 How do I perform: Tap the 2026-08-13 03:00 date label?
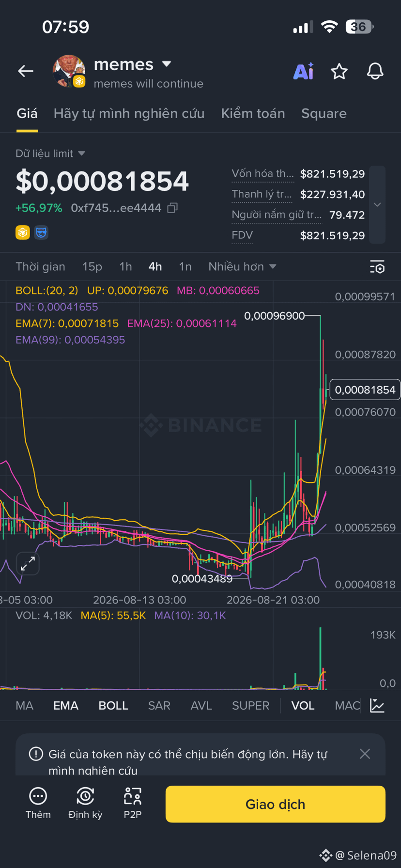click(139, 600)
